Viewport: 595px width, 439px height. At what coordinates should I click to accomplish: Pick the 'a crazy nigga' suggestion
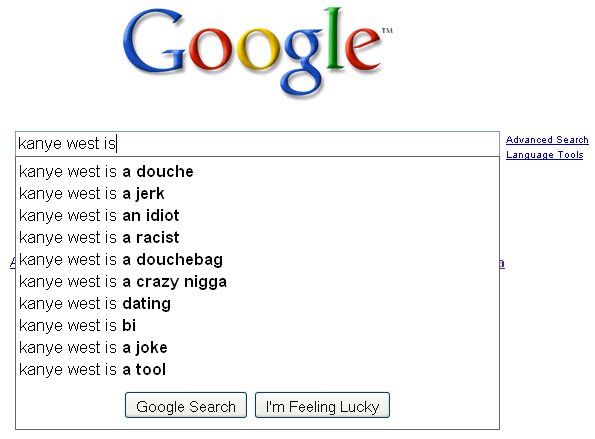click(x=257, y=282)
